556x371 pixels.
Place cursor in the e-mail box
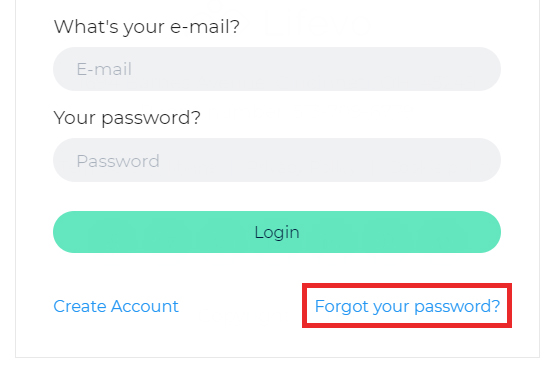coord(277,69)
